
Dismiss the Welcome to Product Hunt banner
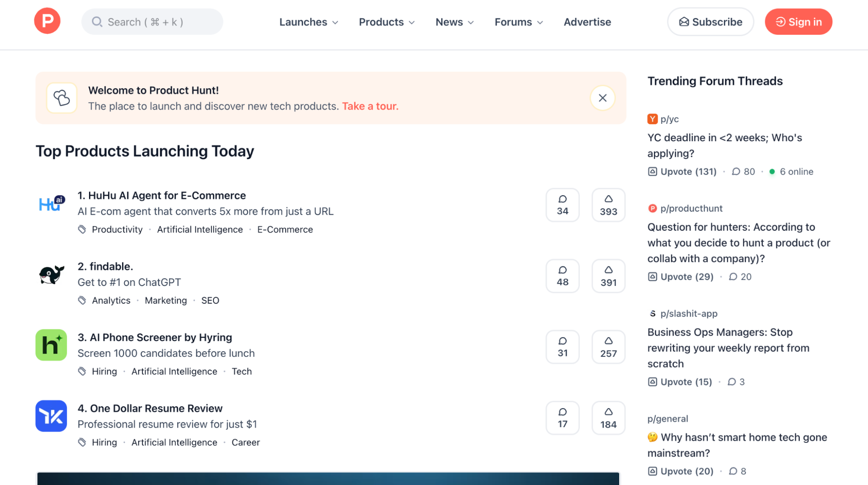click(602, 98)
